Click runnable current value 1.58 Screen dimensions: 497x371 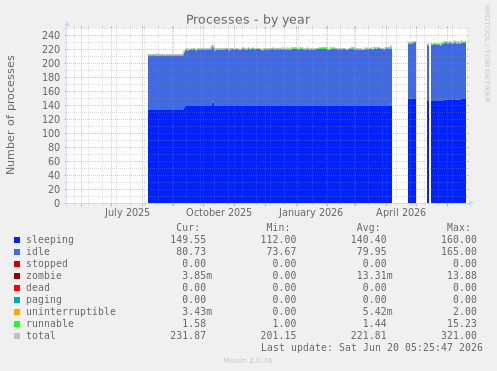point(194,324)
